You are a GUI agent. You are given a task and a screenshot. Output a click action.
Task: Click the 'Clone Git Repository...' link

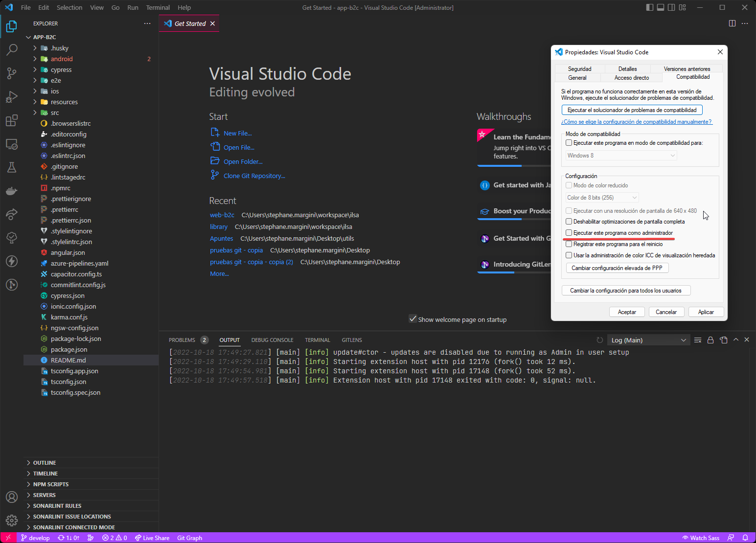click(254, 176)
